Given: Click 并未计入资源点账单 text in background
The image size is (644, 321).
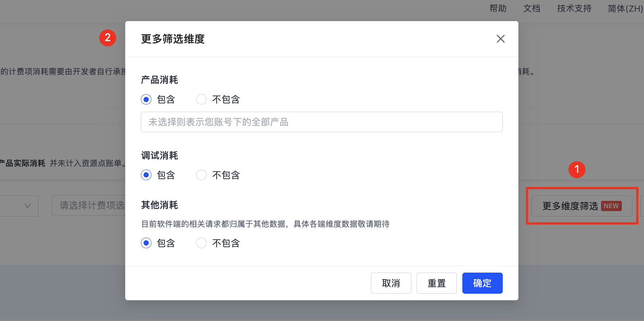Looking at the screenshot, I should point(87,163).
